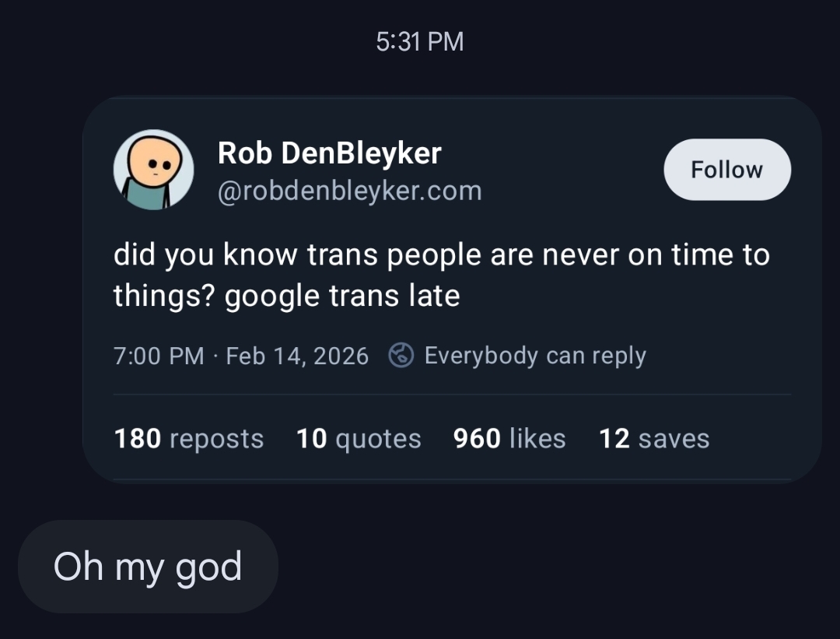Click the 5:31 PM message timestamp
The image size is (840, 639).
pos(419,41)
